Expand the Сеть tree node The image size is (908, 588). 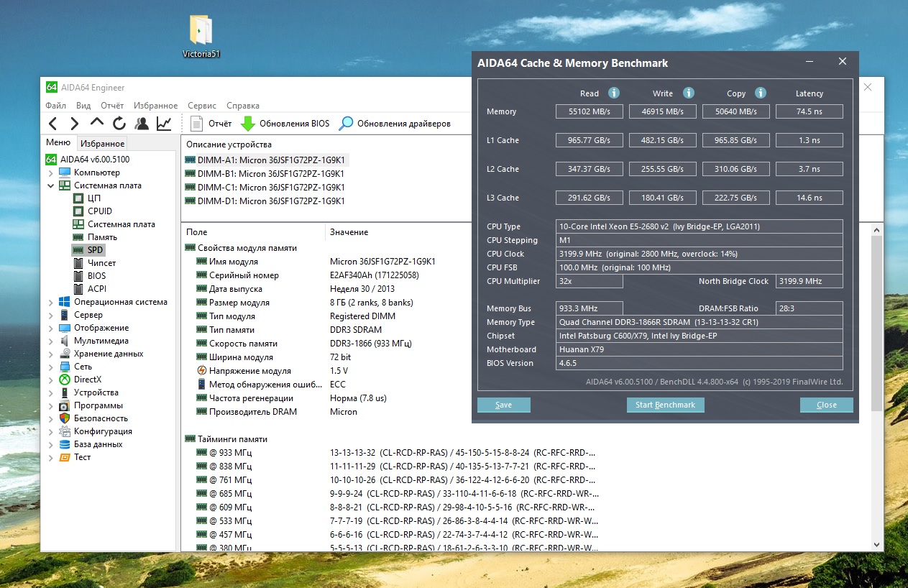[x=50, y=367]
